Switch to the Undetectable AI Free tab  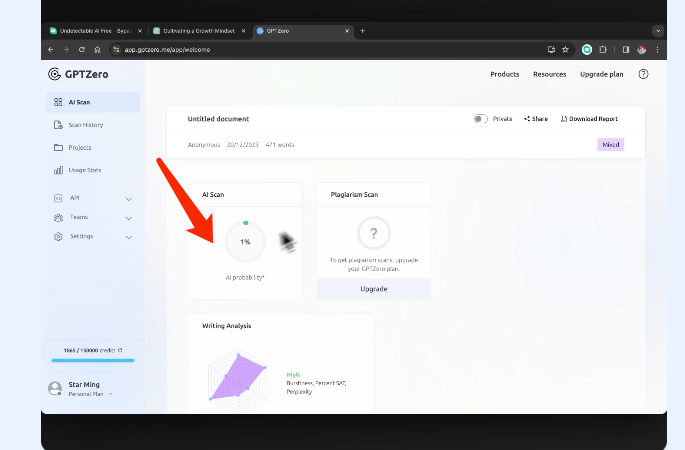95,31
